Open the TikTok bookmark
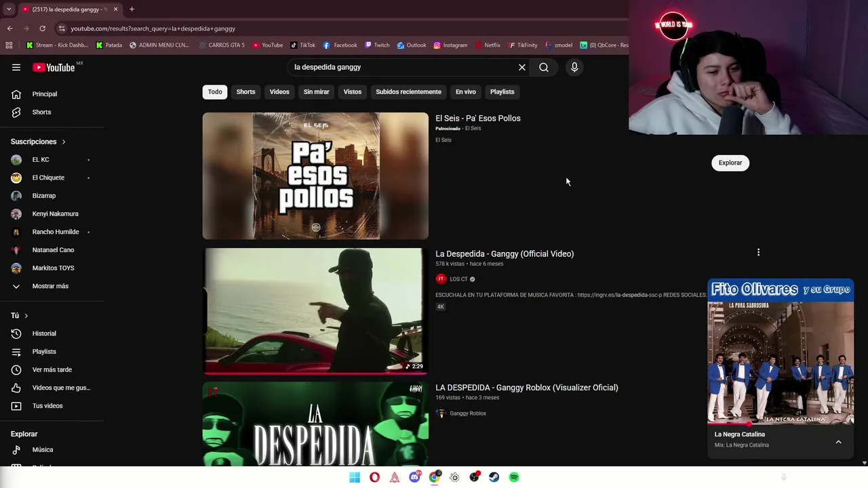The image size is (868, 488). click(x=303, y=45)
